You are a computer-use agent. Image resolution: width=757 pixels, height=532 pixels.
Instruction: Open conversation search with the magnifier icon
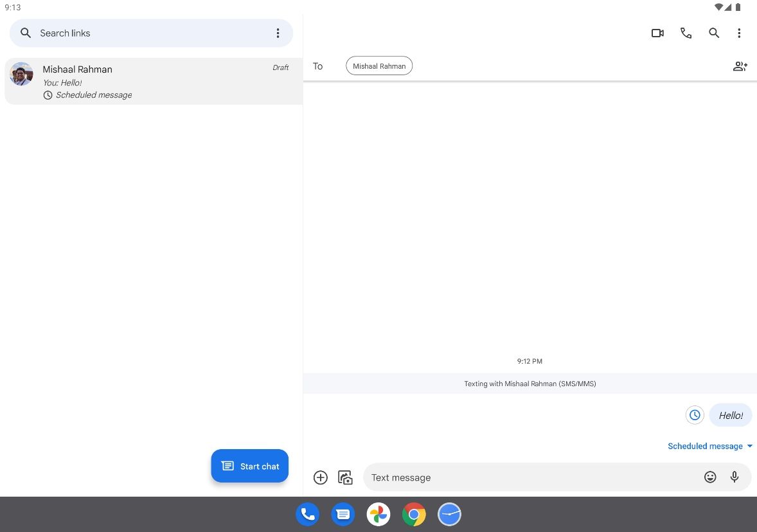714,33
